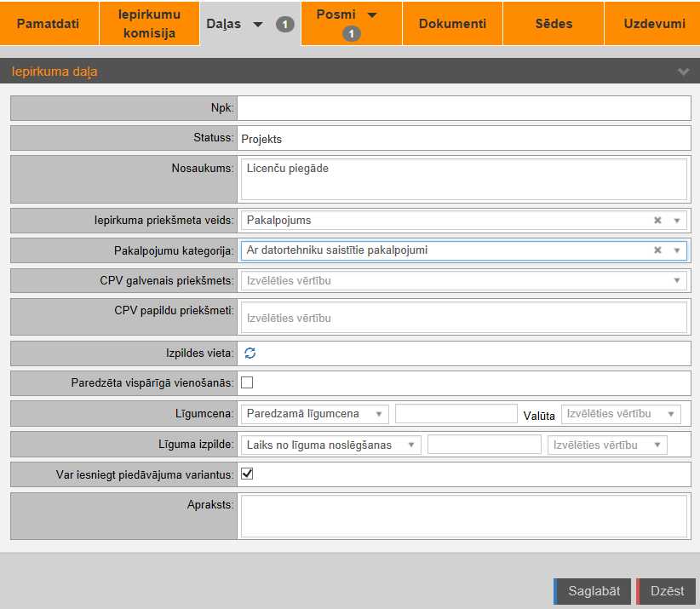Click into the Apraksts text area
Viewport: 700px width, 609px height.
pyautogui.click(x=463, y=515)
